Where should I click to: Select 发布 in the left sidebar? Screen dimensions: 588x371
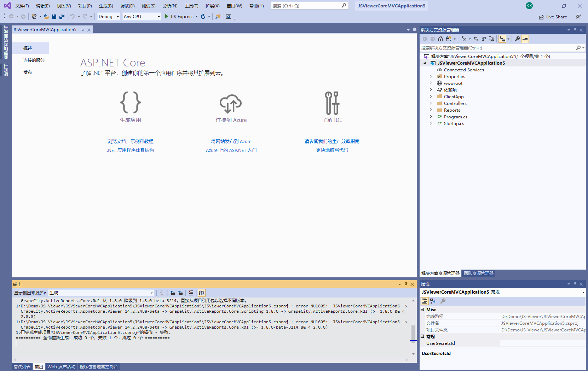pos(28,72)
